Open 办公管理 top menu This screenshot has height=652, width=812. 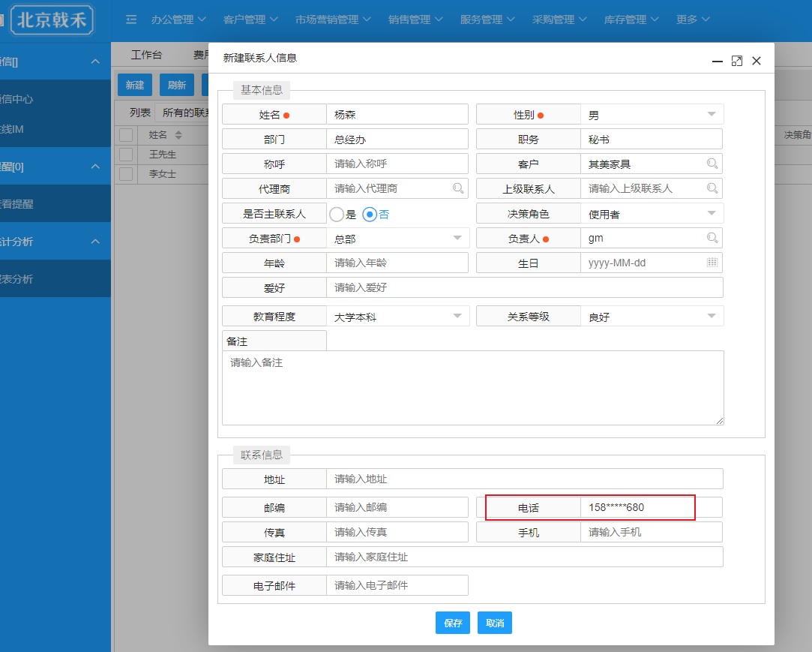[x=178, y=20]
